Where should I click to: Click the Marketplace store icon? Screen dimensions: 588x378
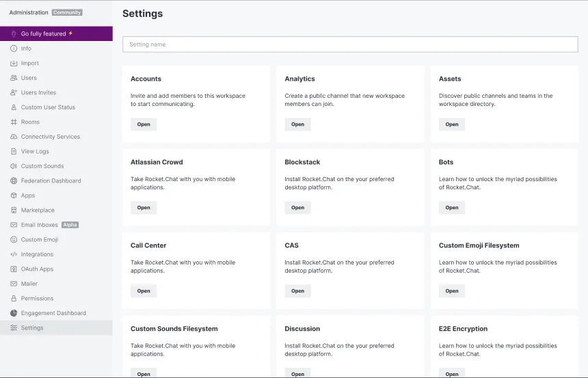tap(14, 210)
